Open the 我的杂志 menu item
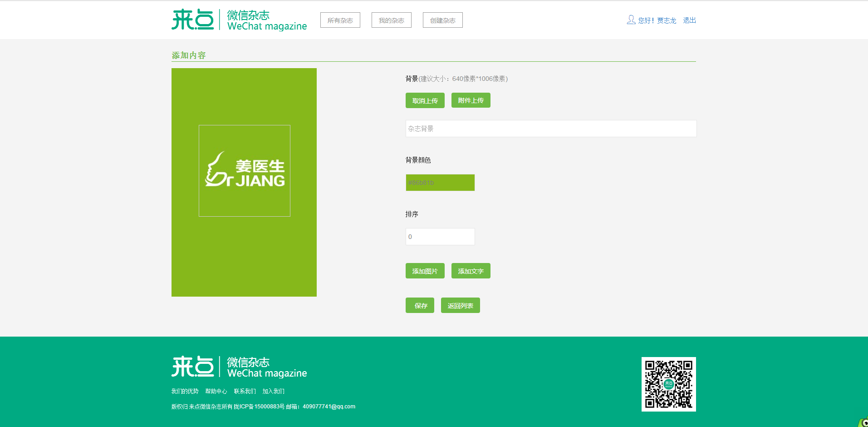 pyautogui.click(x=392, y=20)
